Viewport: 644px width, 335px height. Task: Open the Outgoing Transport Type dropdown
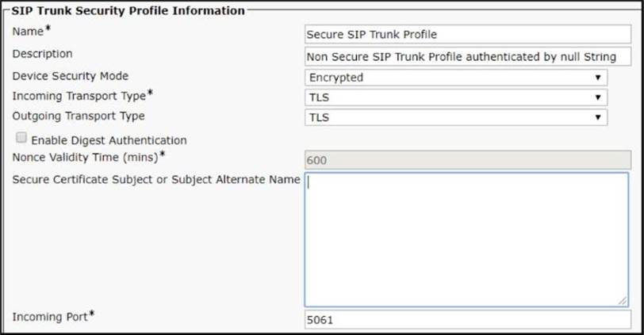coord(456,117)
